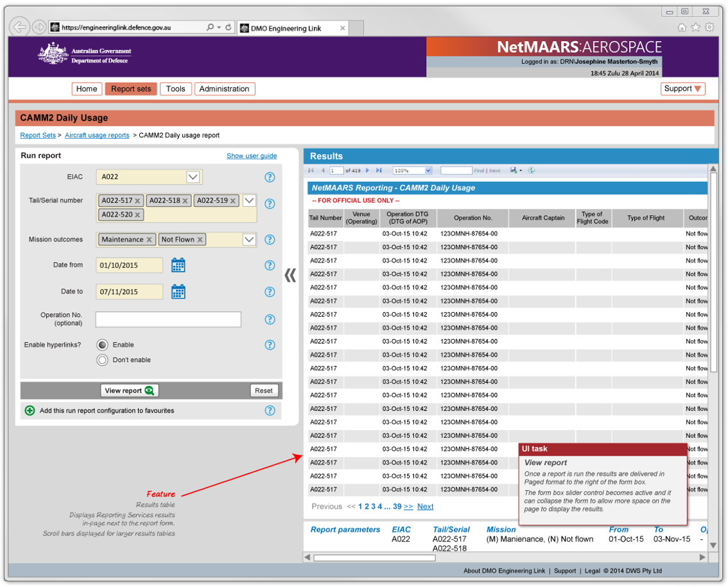The width and height of the screenshot is (728, 587).
Task: Go to first page in report toolbar
Action: point(311,170)
